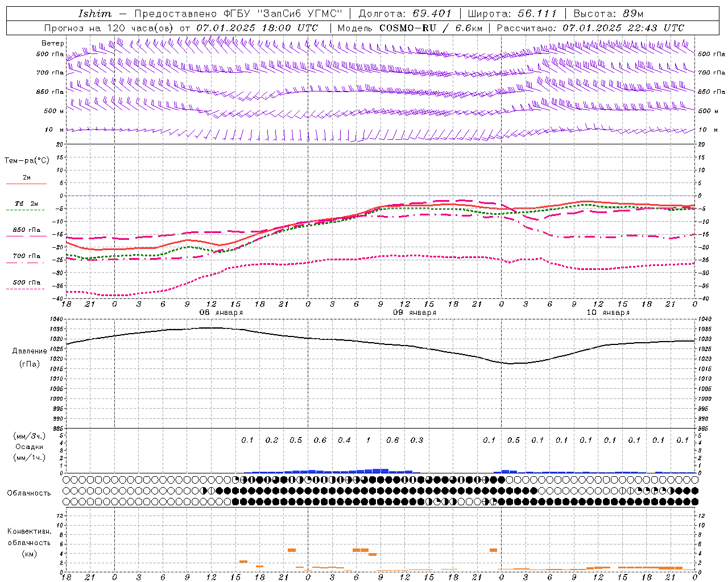This screenshot has height=582, width=728.
Task: Click the "Осадки" precipitation label
Action: click(29, 447)
